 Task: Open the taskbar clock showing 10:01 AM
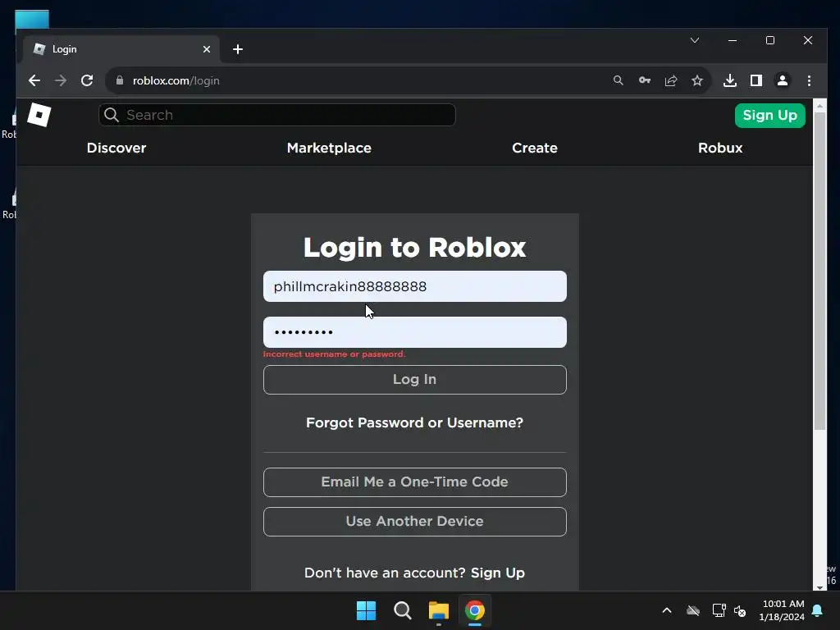pos(782,610)
